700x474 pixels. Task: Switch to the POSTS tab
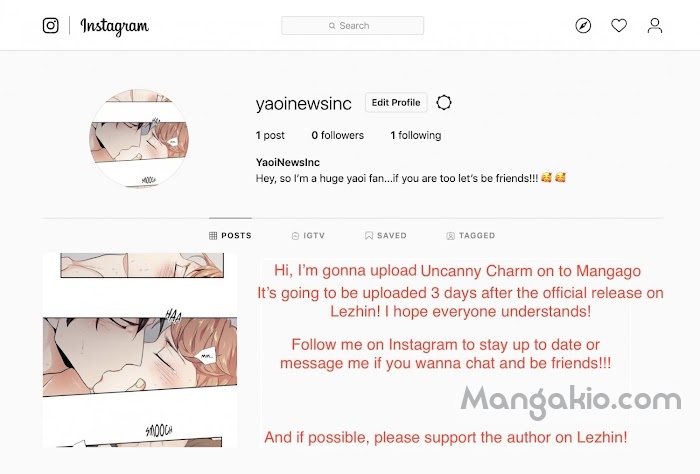pos(230,236)
